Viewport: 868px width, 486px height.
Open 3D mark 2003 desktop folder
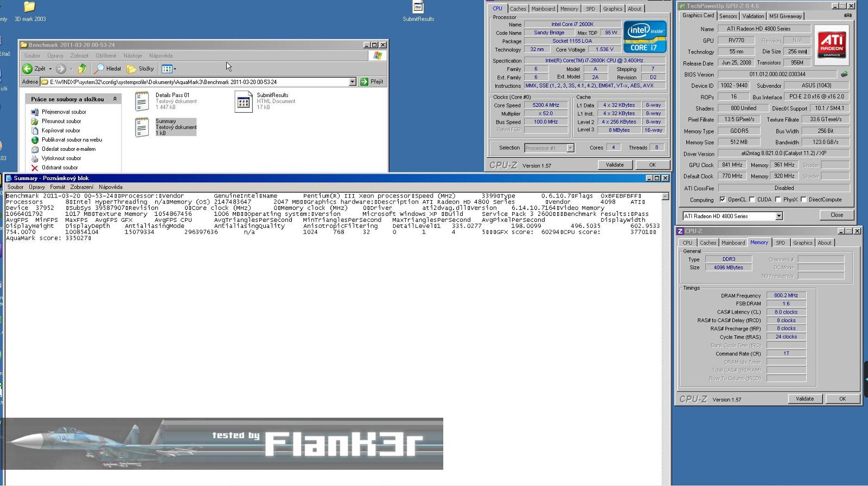coord(30,11)
